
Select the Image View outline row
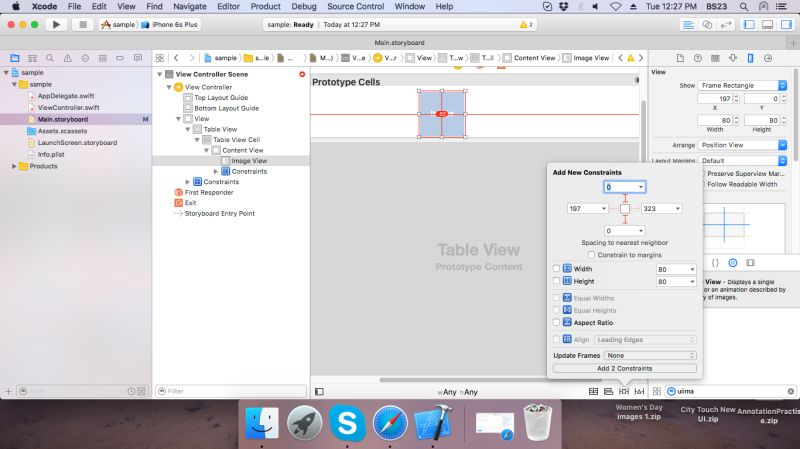point(231,161)
